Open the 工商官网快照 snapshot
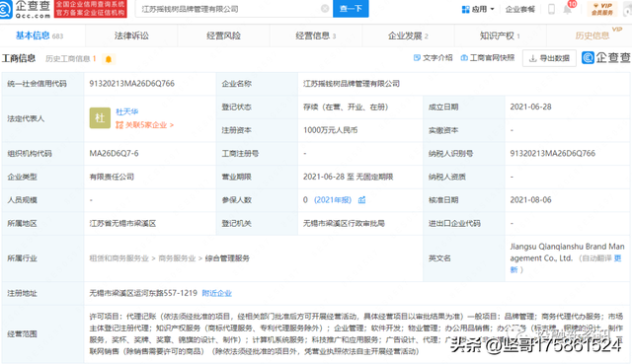Viewport: 632px width, 364px height. (x=488, y=58)
